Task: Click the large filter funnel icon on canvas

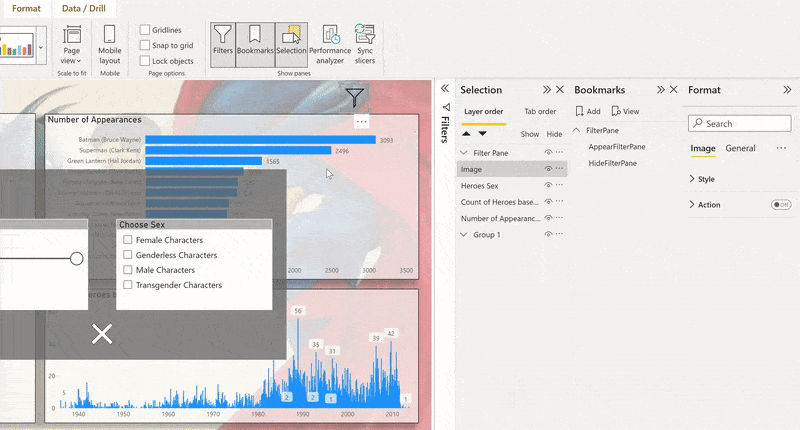Action: click(355, 97)
